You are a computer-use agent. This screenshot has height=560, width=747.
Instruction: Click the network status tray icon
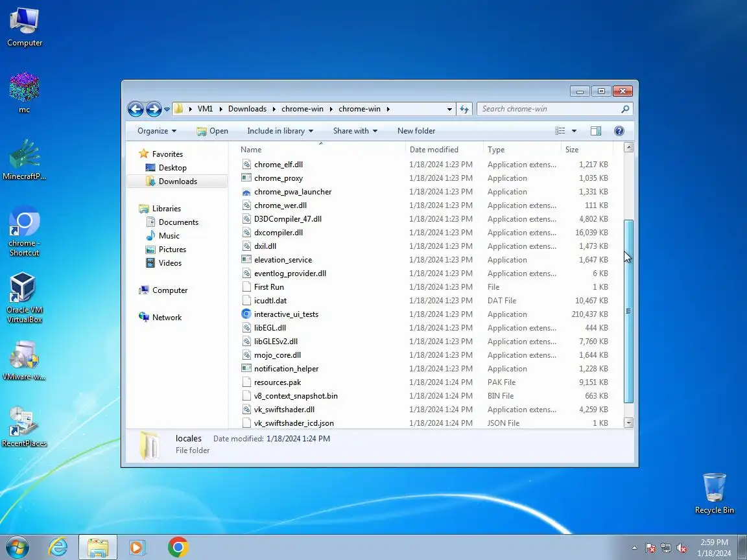click(x=666, y=548)
